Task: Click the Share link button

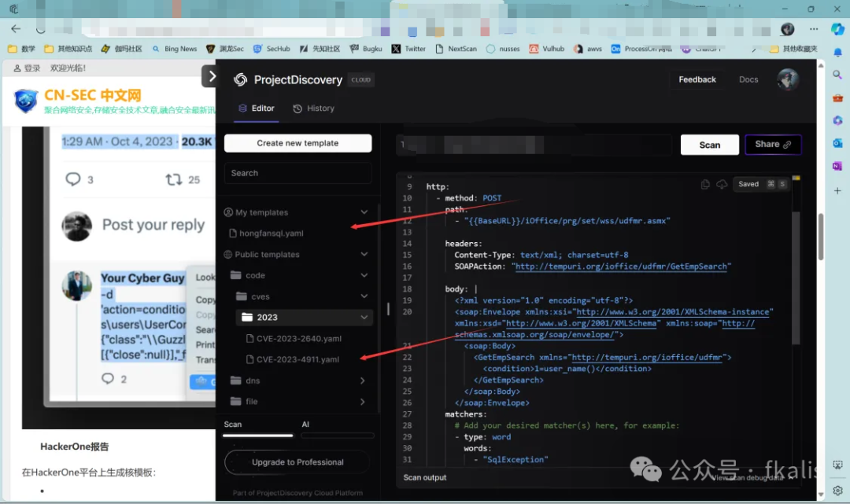Action: 773,145
